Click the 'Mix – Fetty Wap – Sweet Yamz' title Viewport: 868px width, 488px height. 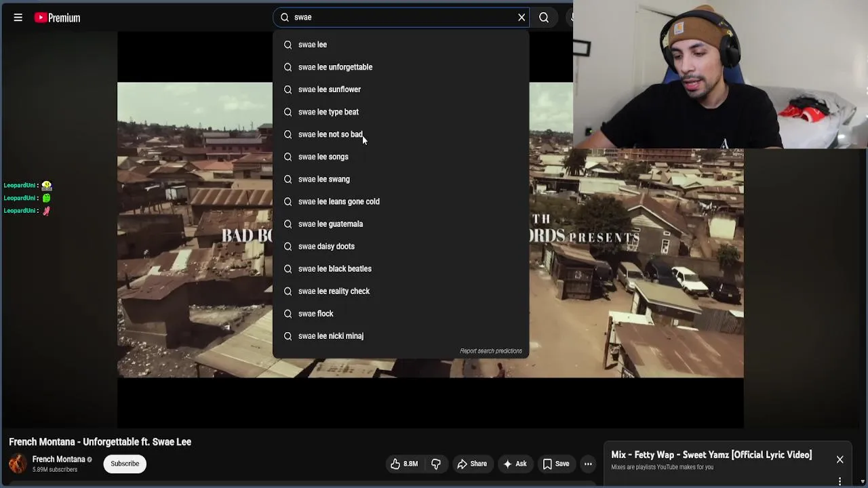tap(711, 455)
